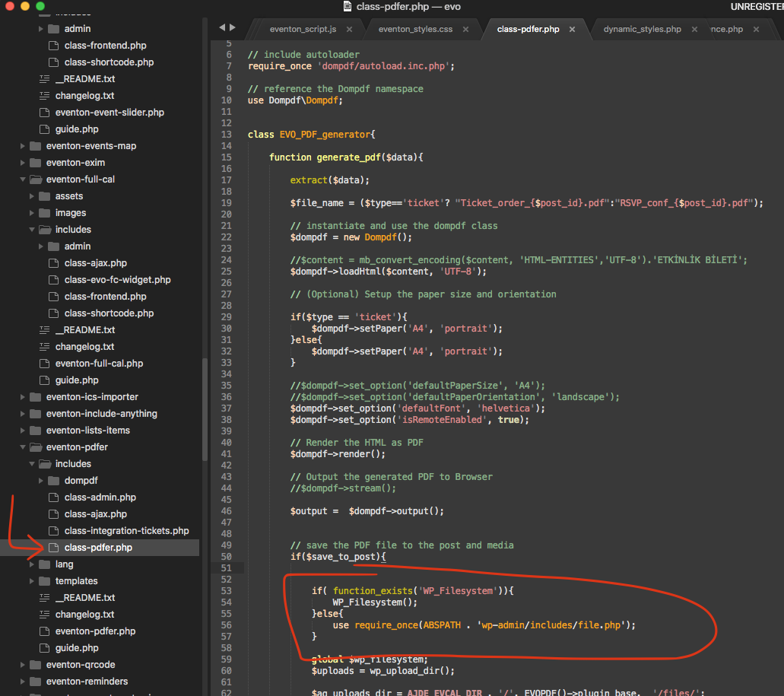Collapse the eventon-pdfer folder
Image resolution: width=784 pixels, height=696 pixels.
tap(23, 447)
